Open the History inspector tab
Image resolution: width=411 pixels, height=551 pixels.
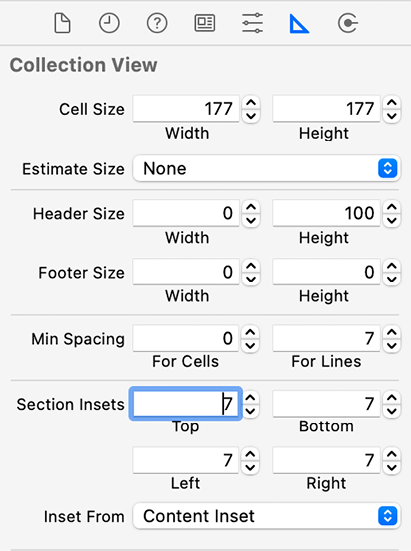click(109, 23)
